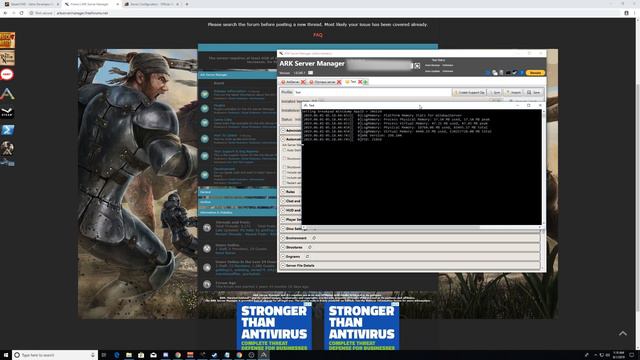Open the ARK Server Manager forum category header
The image size is (640, 360).
coord(213,75)
